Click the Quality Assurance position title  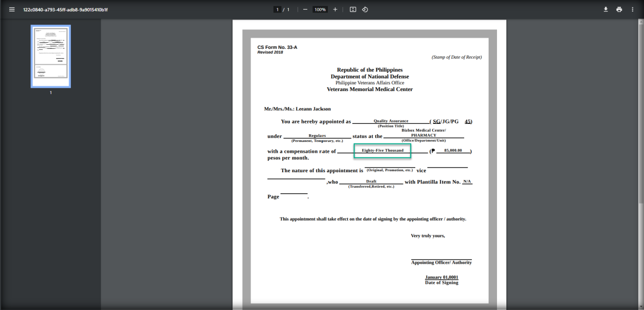pos(391,121)
